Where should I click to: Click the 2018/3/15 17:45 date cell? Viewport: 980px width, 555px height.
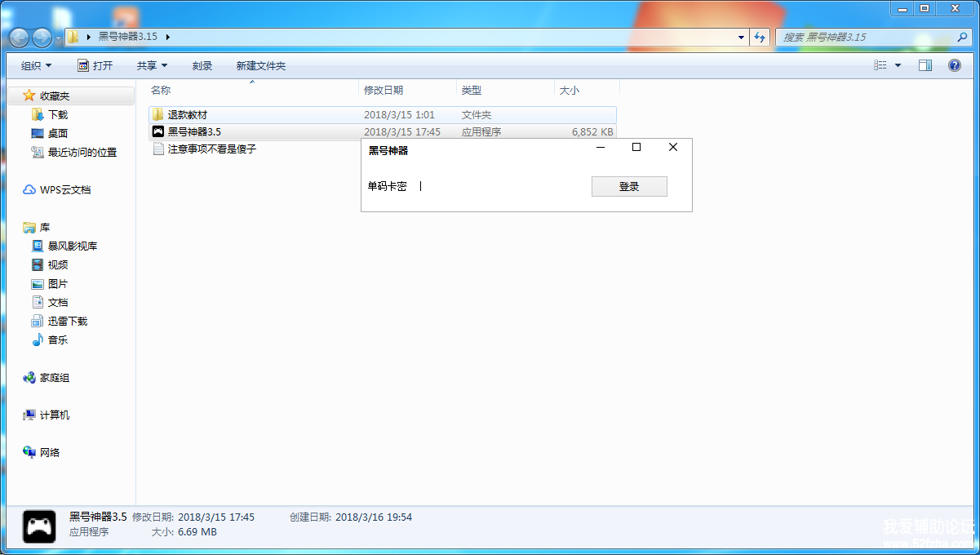pos(402,131)
